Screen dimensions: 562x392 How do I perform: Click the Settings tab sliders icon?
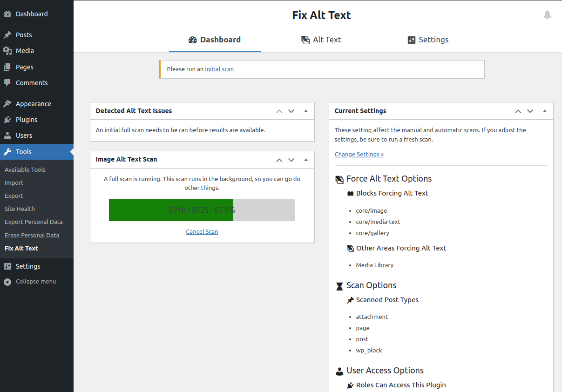(411, 40)
